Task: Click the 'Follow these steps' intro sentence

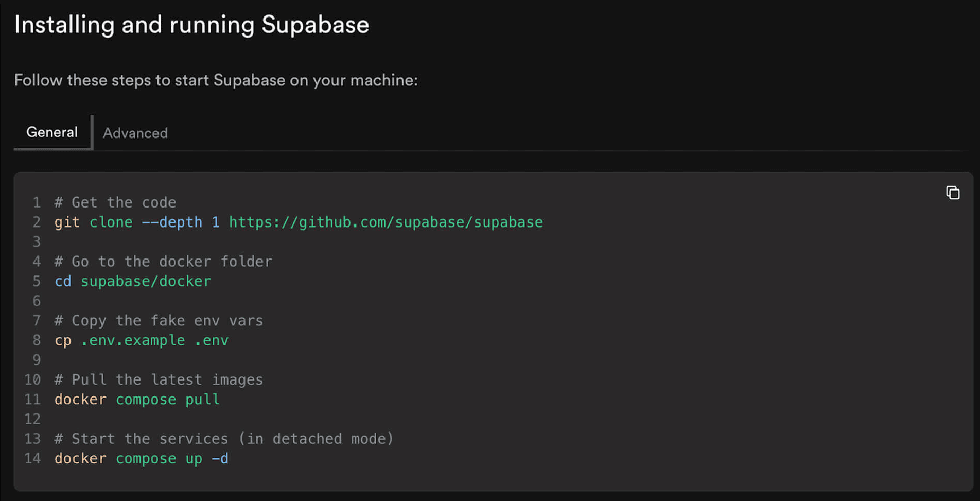Action: click(x=216, y=80)
